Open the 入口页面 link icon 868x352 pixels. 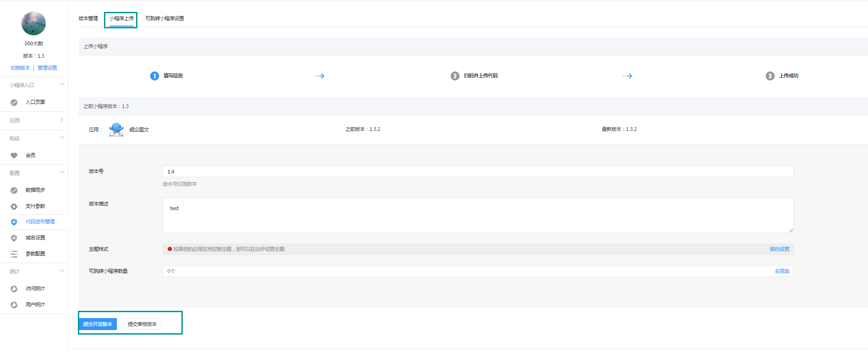click(14, 103)
